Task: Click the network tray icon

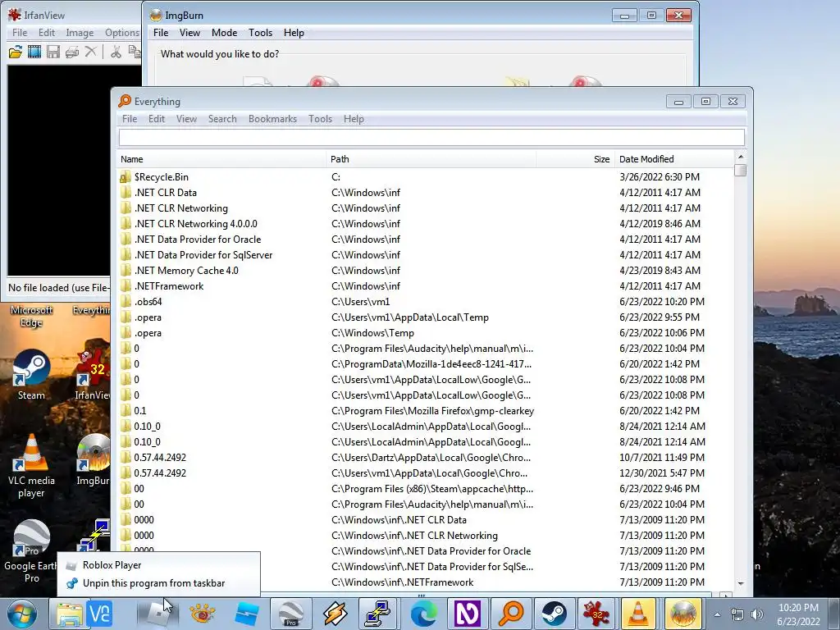Action: click(x=737, y=614)
